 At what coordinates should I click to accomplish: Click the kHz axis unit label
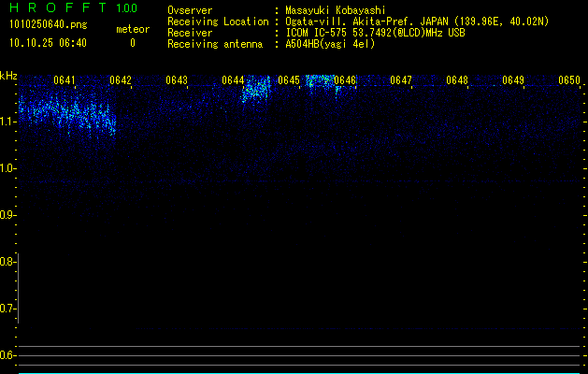[8, 76]
